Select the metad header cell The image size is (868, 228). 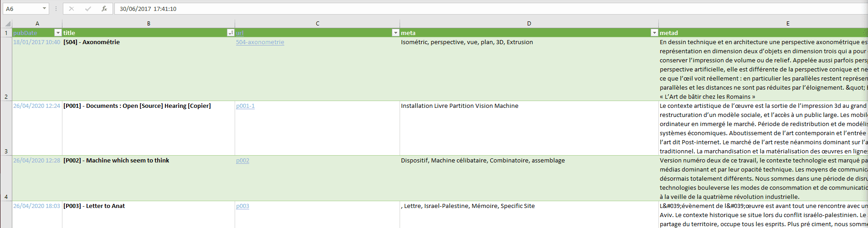[763, 33]
